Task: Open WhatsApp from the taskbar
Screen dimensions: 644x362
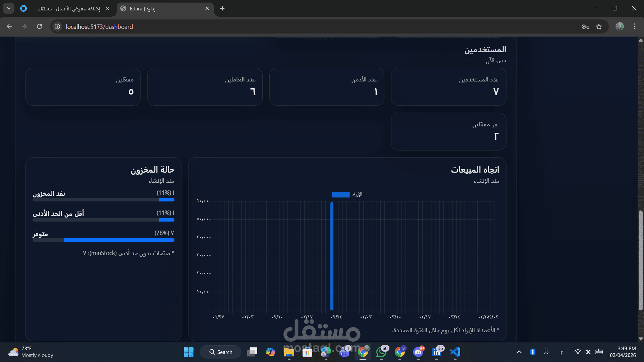Action: click(381, 352)
